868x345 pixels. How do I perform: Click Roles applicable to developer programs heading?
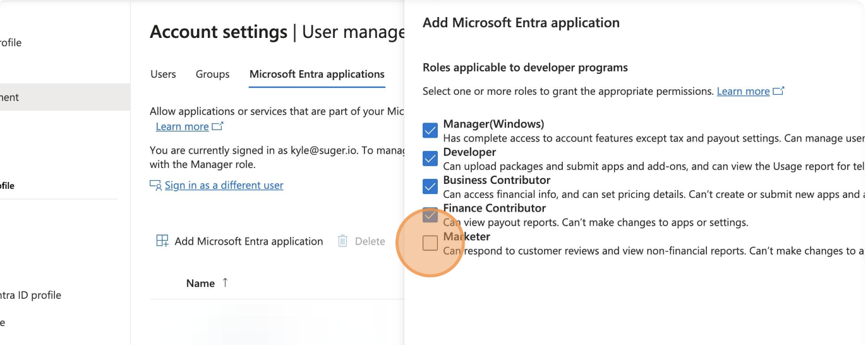click(x=525, y=67)
